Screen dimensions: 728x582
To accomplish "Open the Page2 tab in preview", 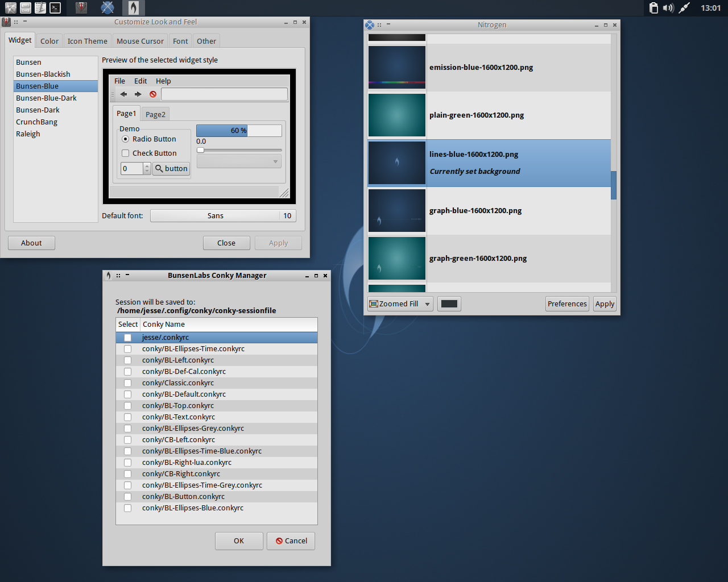I will click(155, 114).
